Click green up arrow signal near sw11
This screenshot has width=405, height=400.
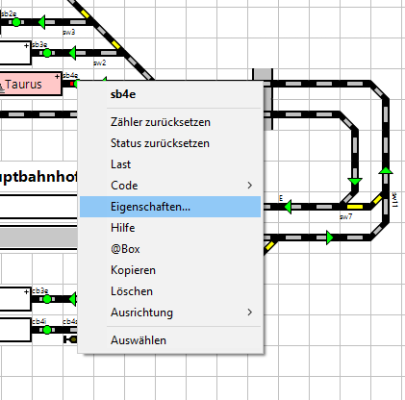[386, 170]
